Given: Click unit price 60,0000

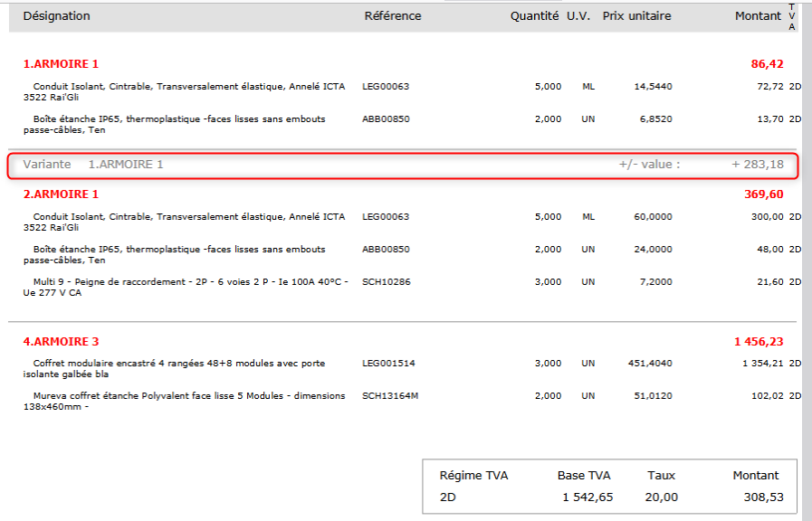Looking at the screenshot, I should click(653, 217).
